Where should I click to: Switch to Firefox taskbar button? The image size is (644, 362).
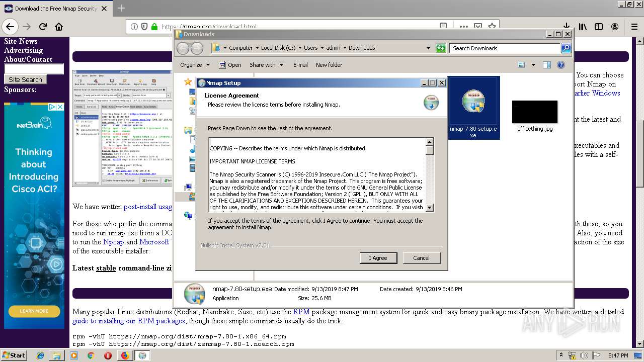coord(125,355)
